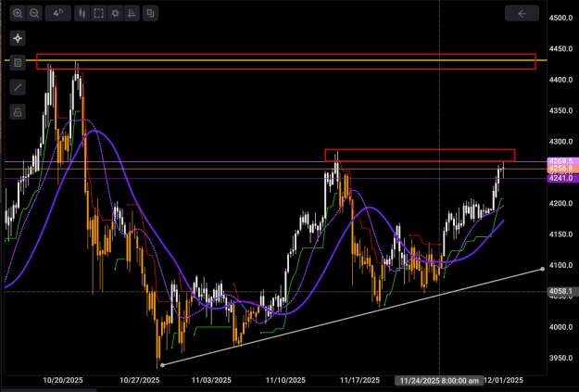Click the 10/20/2025 date label
The width and height of the screenshot is (579, 392).
point(63,380)
